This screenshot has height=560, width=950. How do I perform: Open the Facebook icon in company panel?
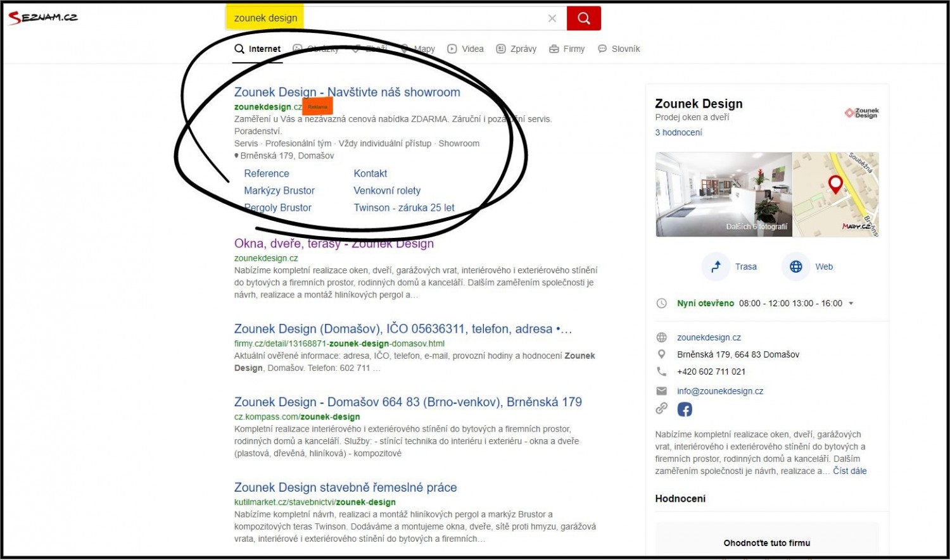pos(685,409)
